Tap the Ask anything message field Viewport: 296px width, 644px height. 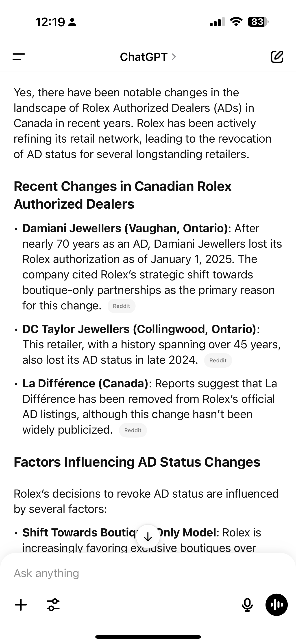point(125,573)
